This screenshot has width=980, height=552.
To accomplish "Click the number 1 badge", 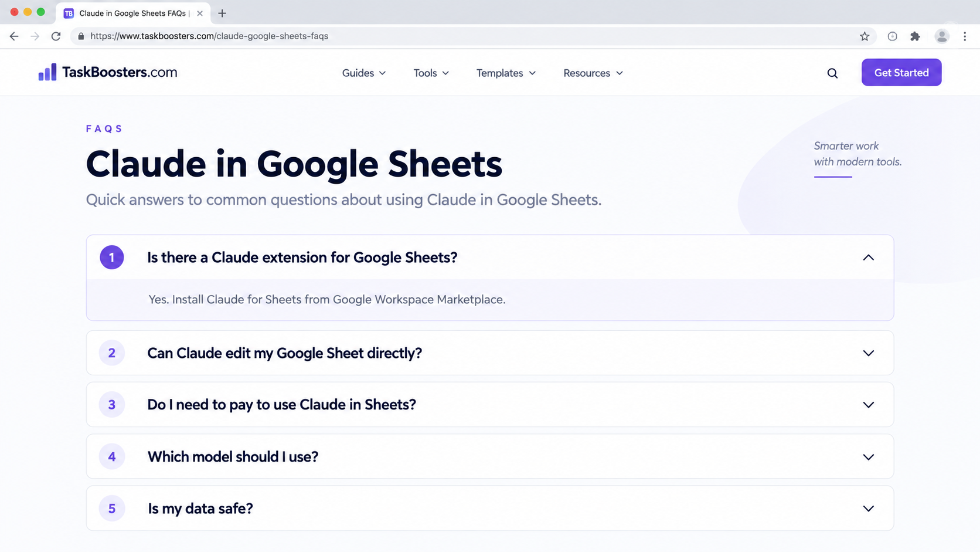I will tap(112, 258).
